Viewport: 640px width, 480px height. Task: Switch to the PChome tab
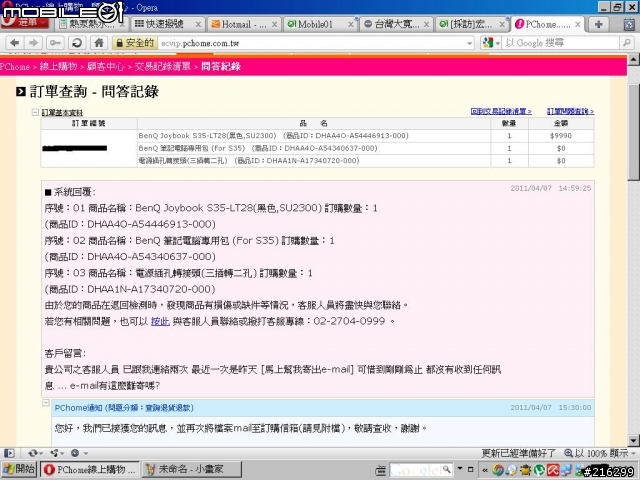(548, 24)
